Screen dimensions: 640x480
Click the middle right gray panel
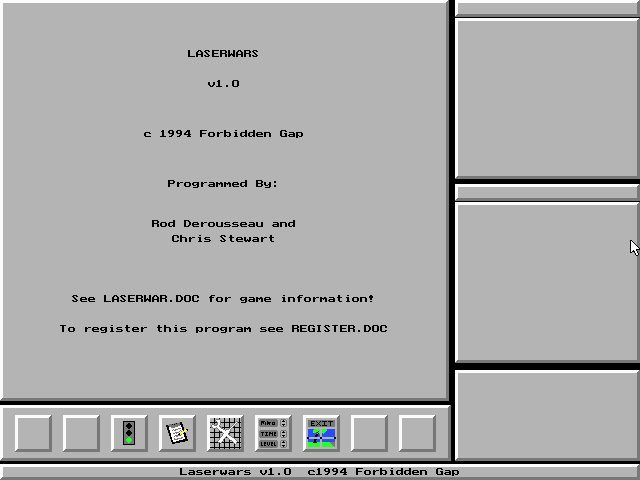547,281
